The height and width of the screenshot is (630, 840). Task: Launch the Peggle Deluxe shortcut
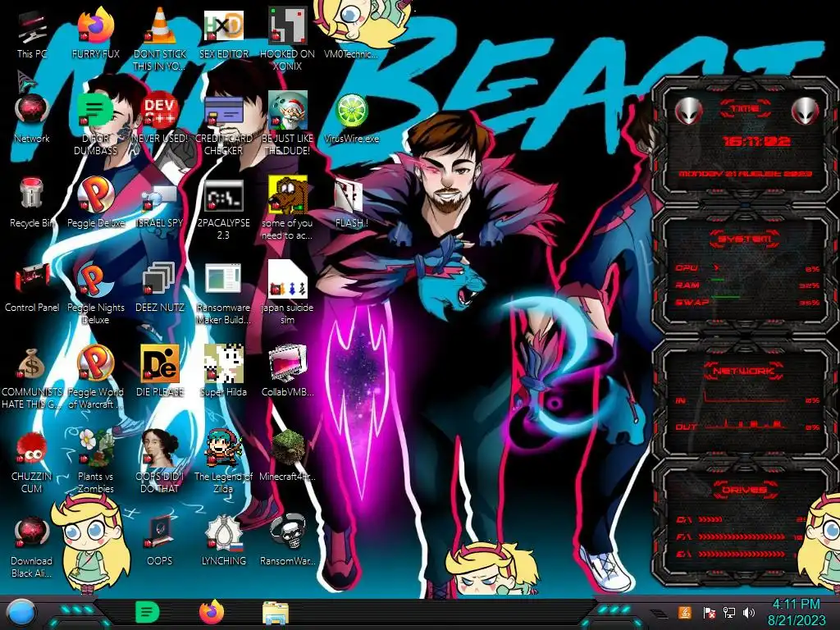coord(95,203)
